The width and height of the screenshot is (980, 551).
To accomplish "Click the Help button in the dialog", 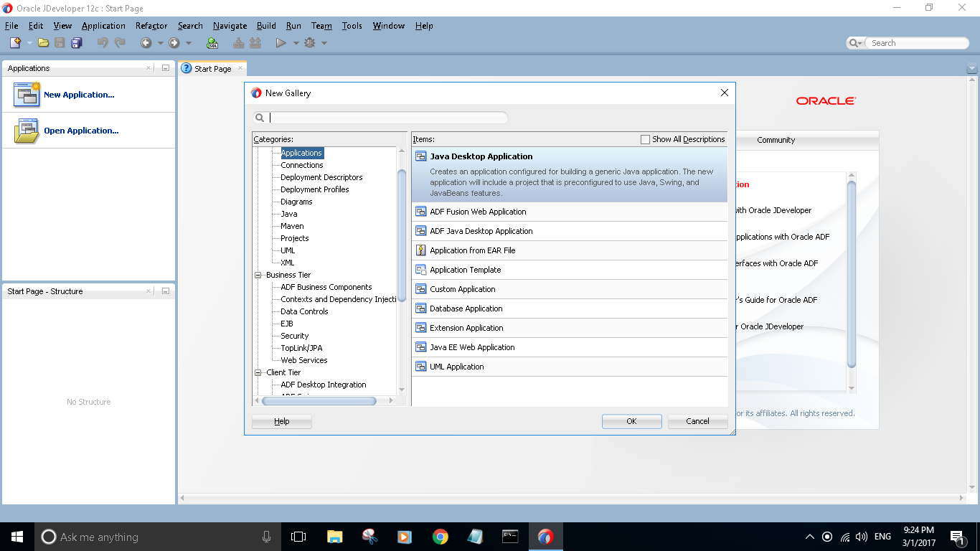I will click(x=281, y=421).
